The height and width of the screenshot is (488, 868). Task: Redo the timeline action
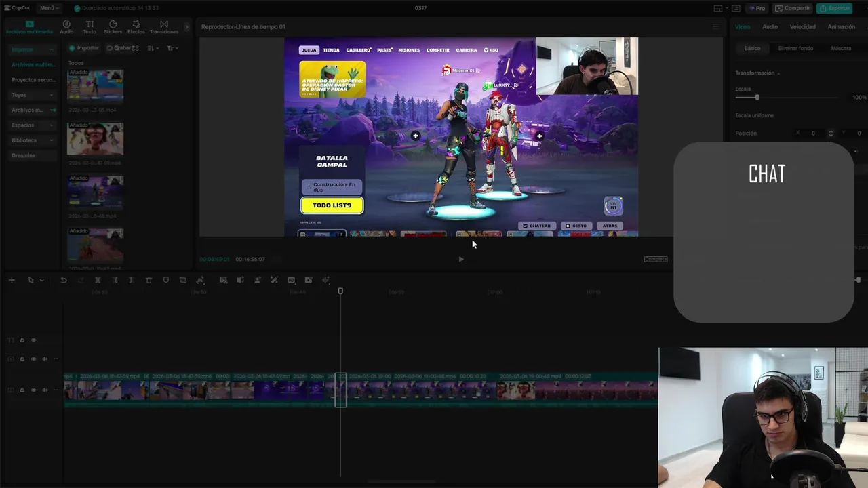coord(81,280)
